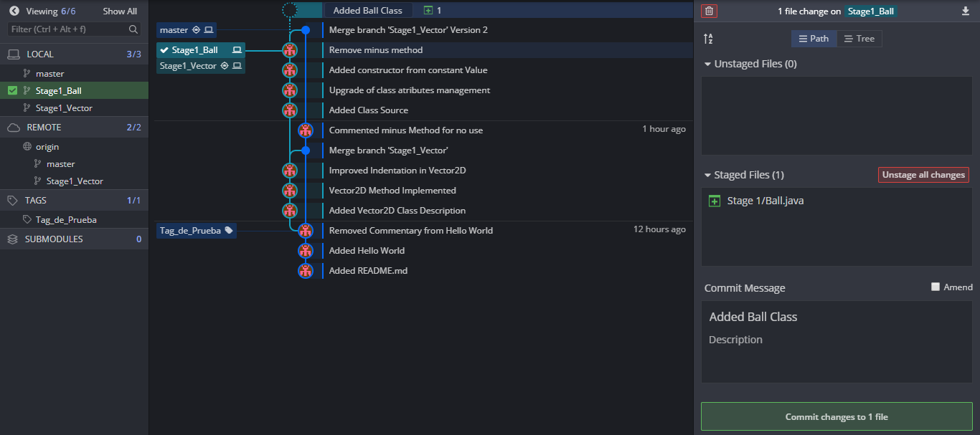Collapse the Unstaged Files section
The image size is (980, 435).
(x=708, y=64)
